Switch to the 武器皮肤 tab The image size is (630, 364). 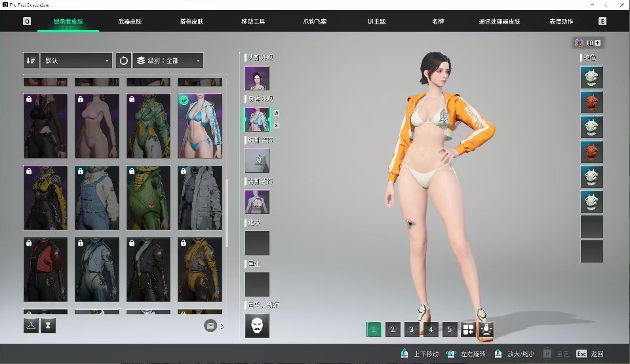130,21
